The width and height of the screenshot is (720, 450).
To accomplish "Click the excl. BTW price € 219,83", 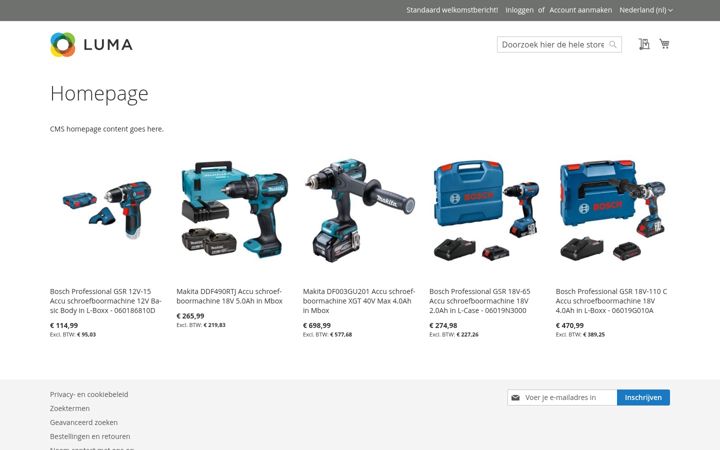I will tap(214, 325).
